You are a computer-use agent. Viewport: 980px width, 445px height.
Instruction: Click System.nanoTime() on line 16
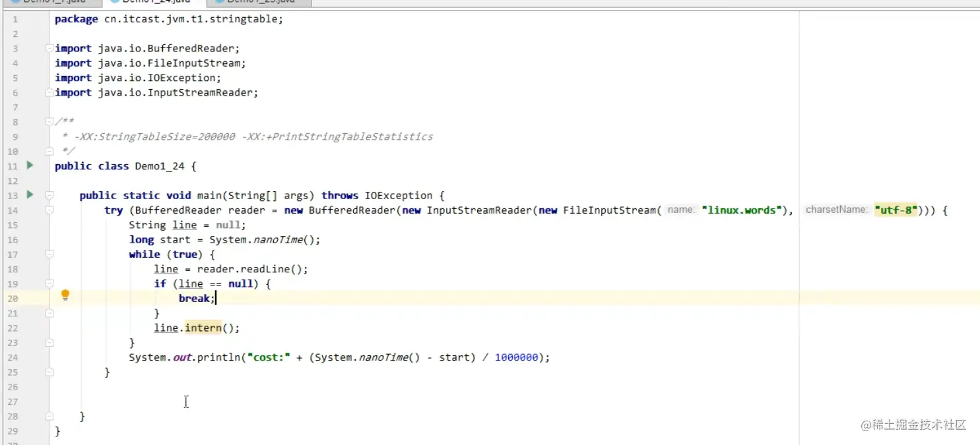point(262,240)
